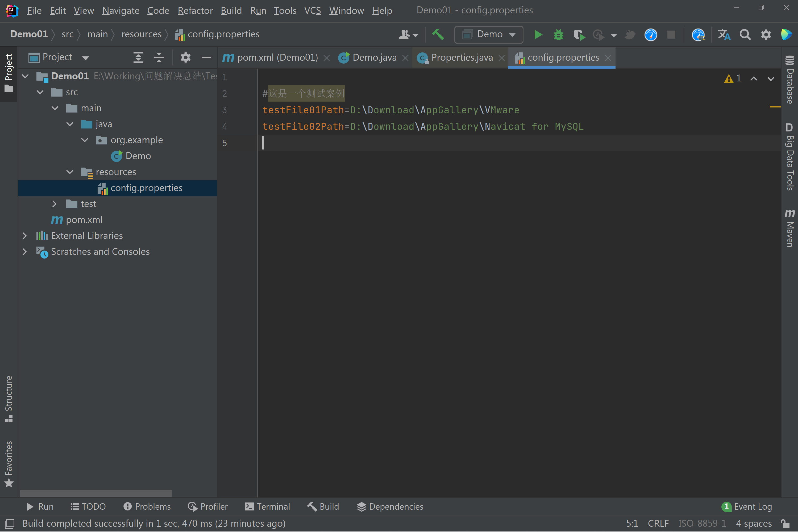Open Search Everywhere magnifier icon
798x532 pixels.
click(x=745, y=35)
